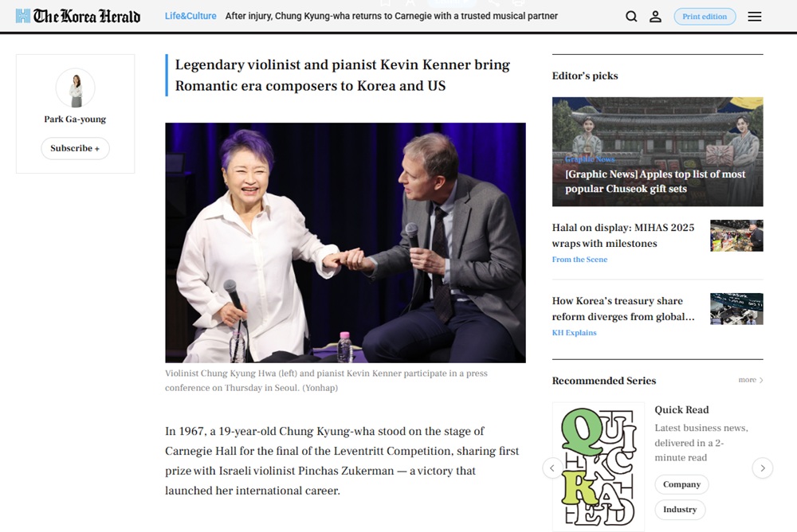Select the Company tag
Image resolution: width=797 pixels, height=532 pixels.
pyautogui.click(x=681, y=484)
